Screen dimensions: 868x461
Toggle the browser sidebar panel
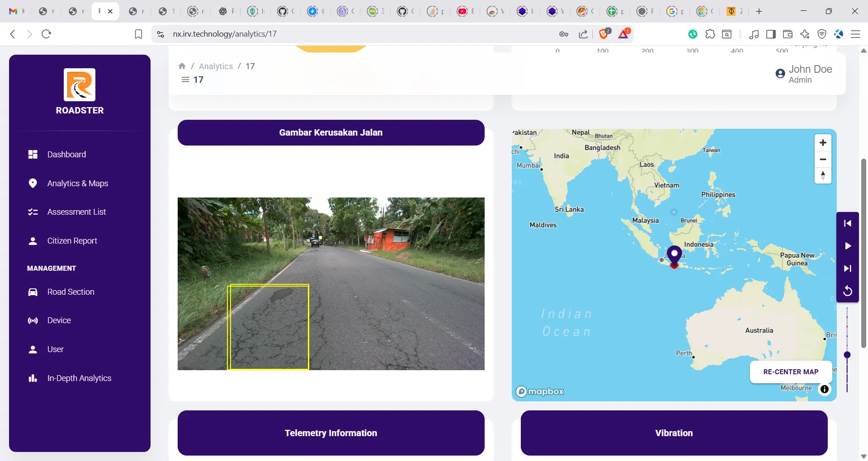pos(771,34)
